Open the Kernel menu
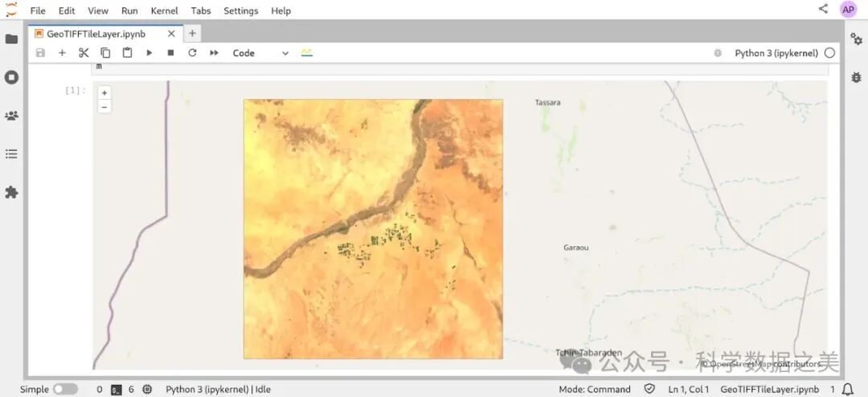The height and width of the screenshot is (397, 868). 164,10
